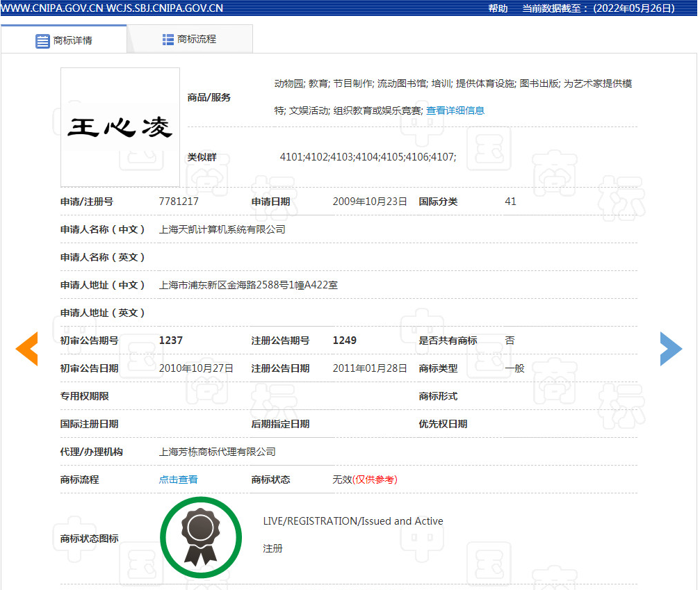
Task: Click agency name 上海芳栋商标代理有限公司
Action: (x=217, y=452)
